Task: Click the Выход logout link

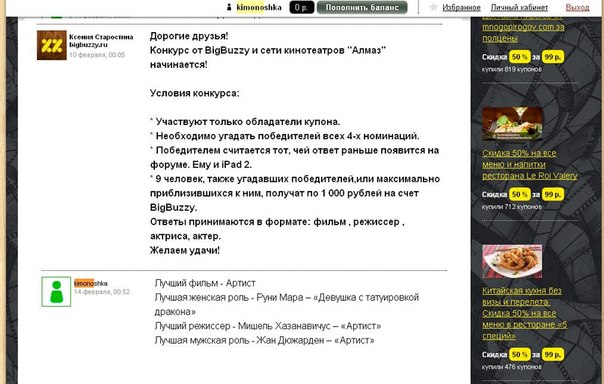Action: (577, 7)
